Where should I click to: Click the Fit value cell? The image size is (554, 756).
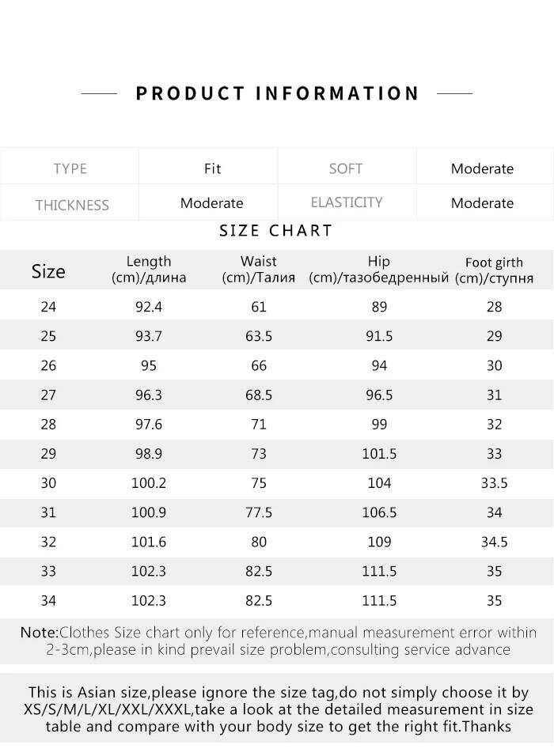[x=212, y=168]
